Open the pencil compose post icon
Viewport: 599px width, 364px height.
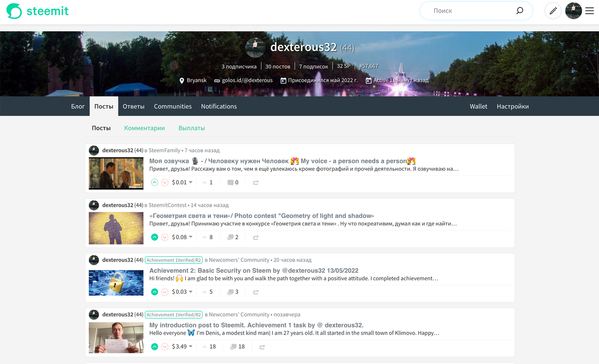click(x=553, y=11)
